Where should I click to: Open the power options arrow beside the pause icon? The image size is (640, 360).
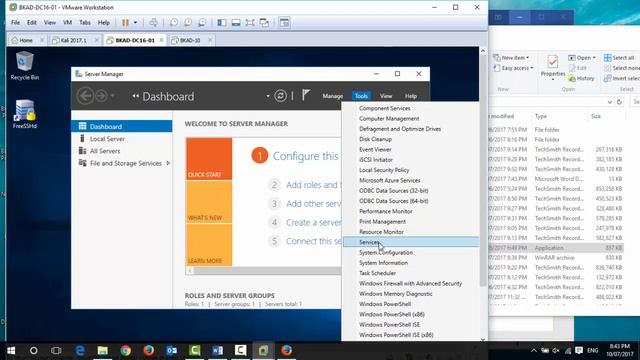[x=136, y=22]
